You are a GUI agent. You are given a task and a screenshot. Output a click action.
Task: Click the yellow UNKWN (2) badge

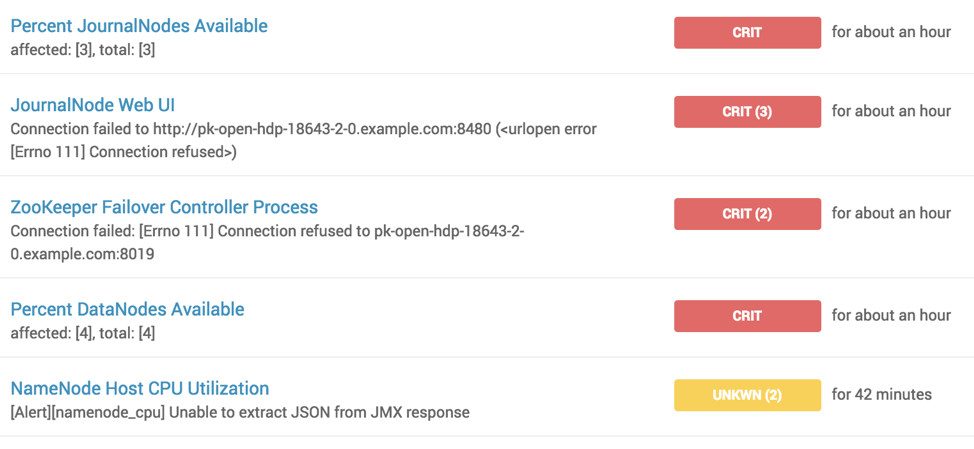747,395
